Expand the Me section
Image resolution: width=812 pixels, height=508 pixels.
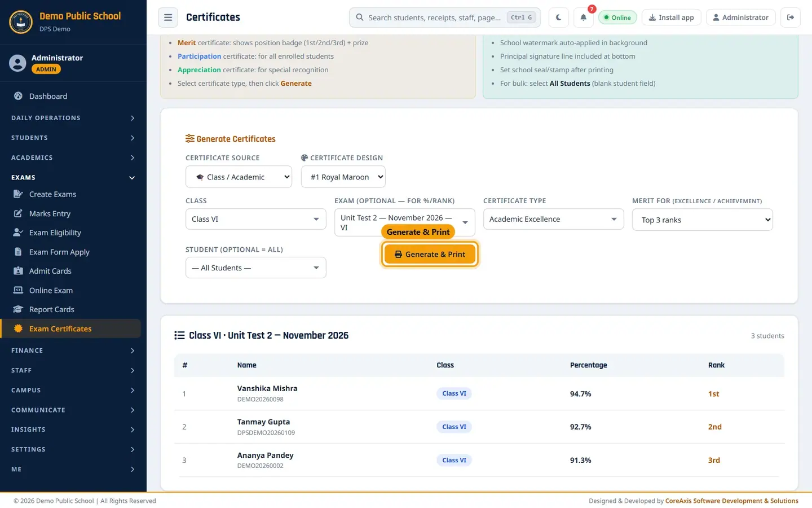pyautogui.click(x=73, y=469)
